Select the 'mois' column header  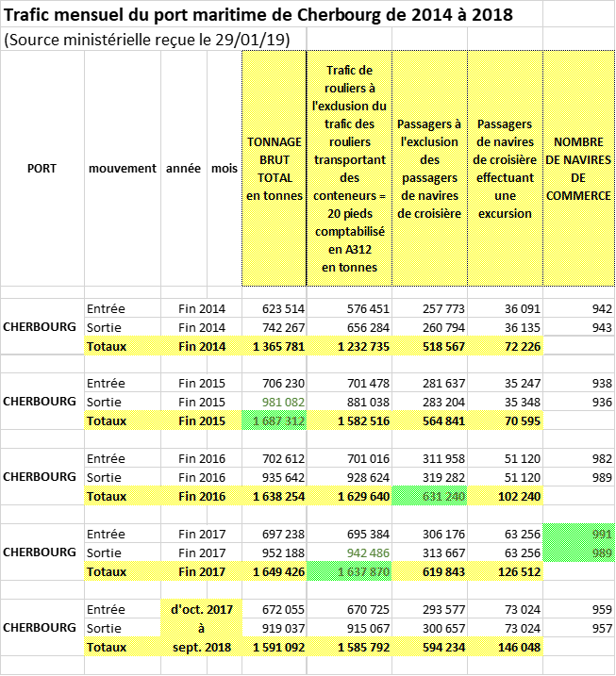225,168
